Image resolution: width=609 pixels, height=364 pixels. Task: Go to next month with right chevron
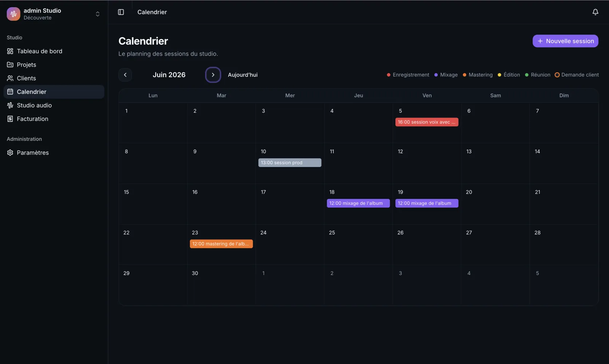point(213,75)
